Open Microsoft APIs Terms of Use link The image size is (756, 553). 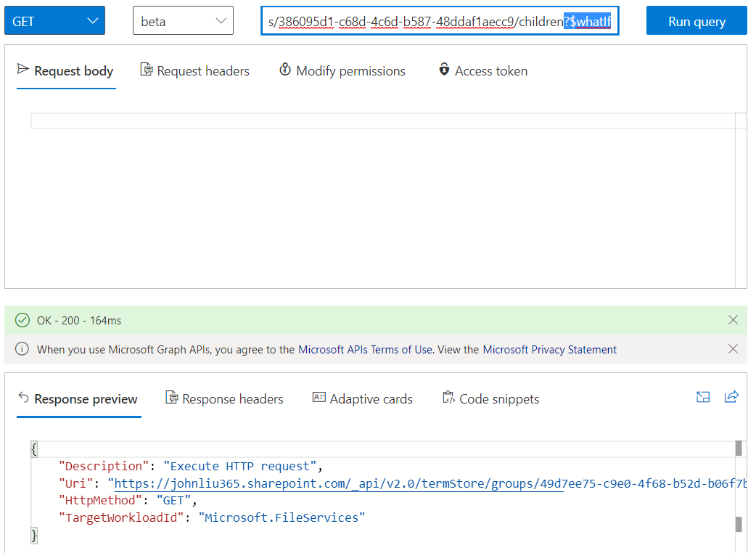pyautogui.click(x=365, y=350)
